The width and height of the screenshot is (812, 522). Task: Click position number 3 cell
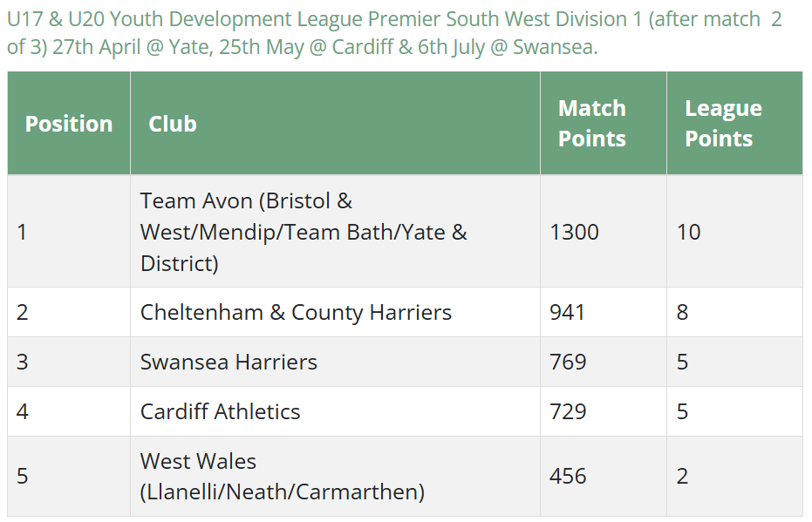point(69,362)
